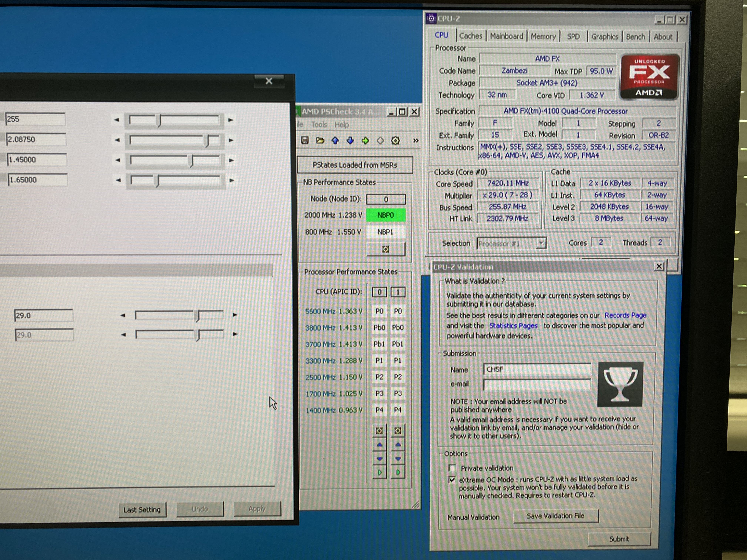Screen dimensions: 747x560
Task: Click the blue up arrow toolbar icon
Action: coord(335,140)
